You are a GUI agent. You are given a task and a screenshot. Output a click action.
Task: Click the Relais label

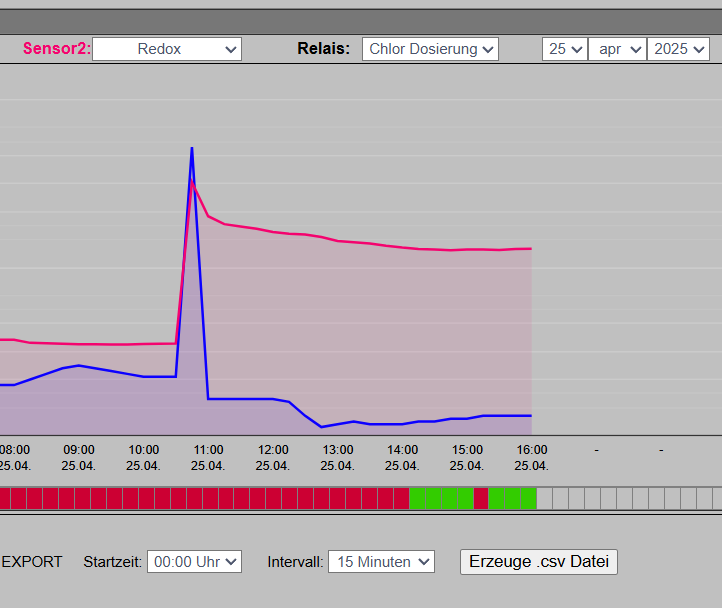[x=324, y=48]
